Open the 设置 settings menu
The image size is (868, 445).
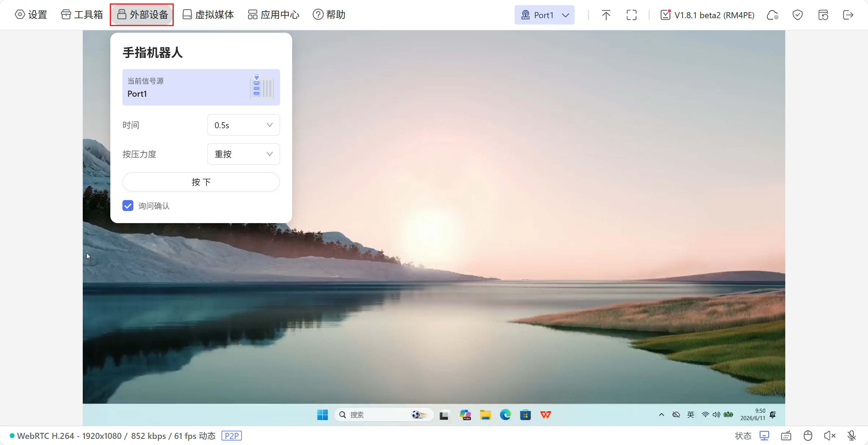[x=31, y=15]
